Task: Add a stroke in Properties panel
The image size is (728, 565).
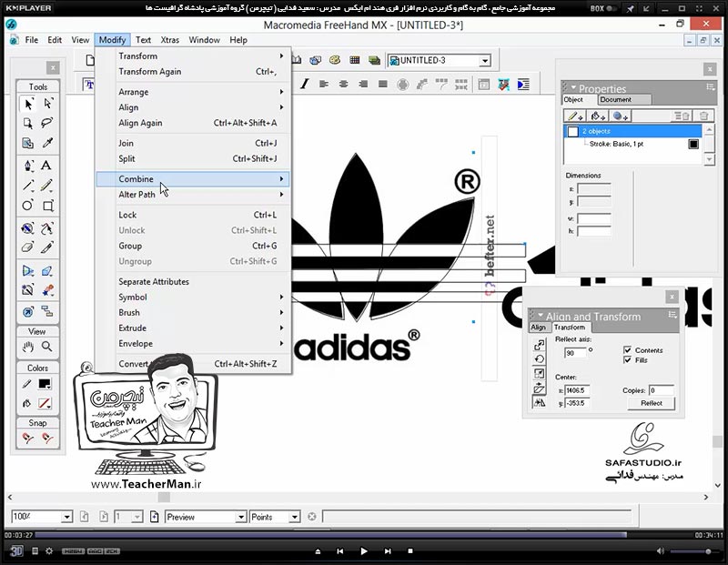Action: pyautogui.click(x=575, y=116)
